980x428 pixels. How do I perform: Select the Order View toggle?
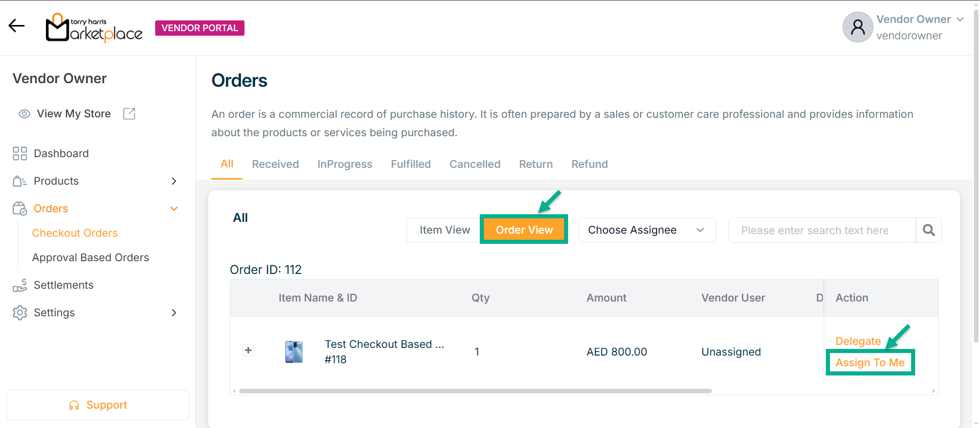[x=524, y=230]
